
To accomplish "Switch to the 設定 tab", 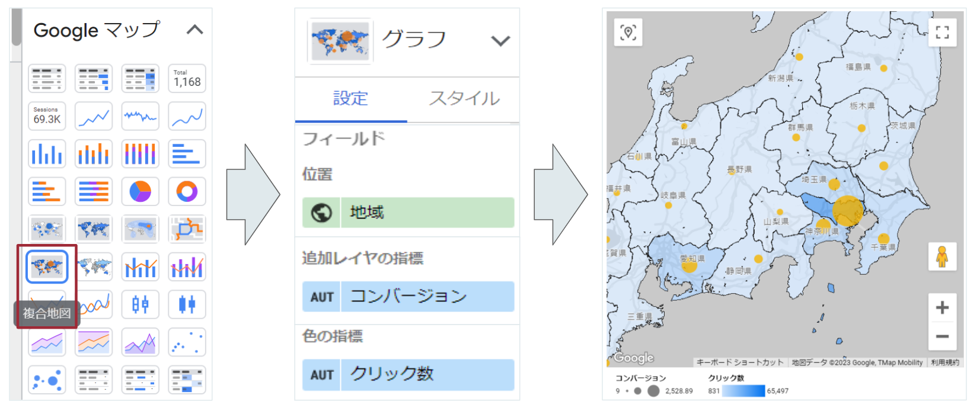I will pyautogui.click(x=350, y=98).
